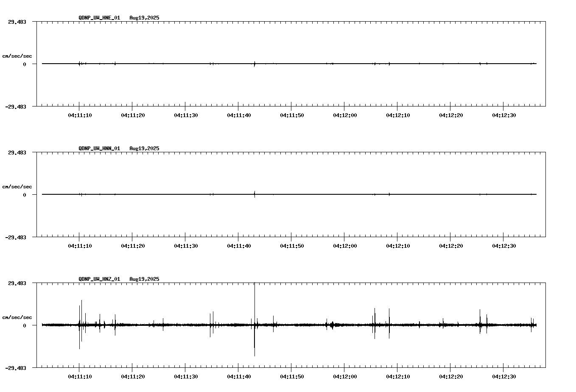This screenshot has height=392, width=576.
Task: Select the 04:12:30 time tick on HNZ axis
Action: [504, 376]
